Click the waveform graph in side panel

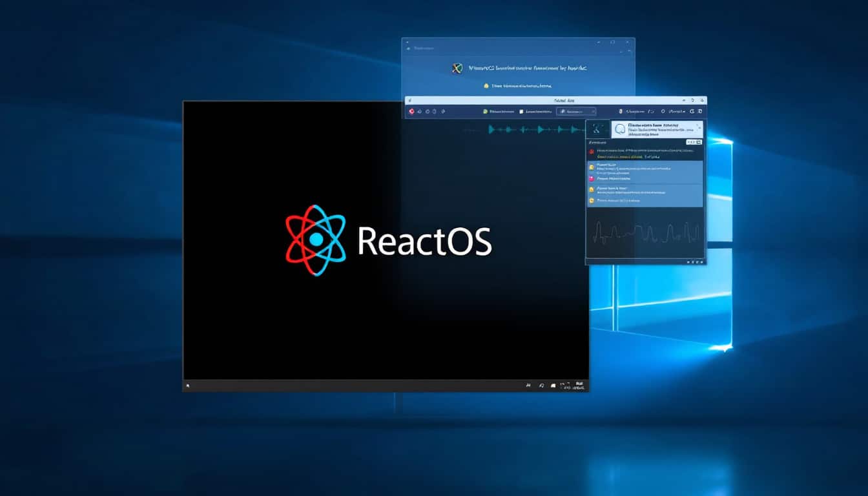(x=646, y=232)
